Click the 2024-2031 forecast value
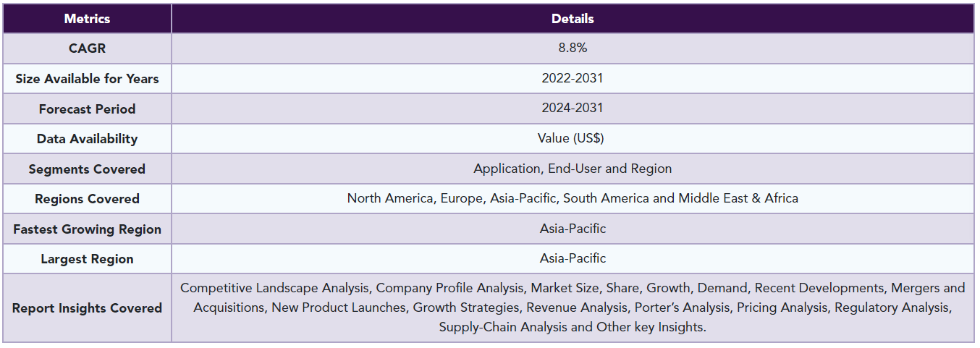This screenshot has height=348, width=980. click(573, 109)
